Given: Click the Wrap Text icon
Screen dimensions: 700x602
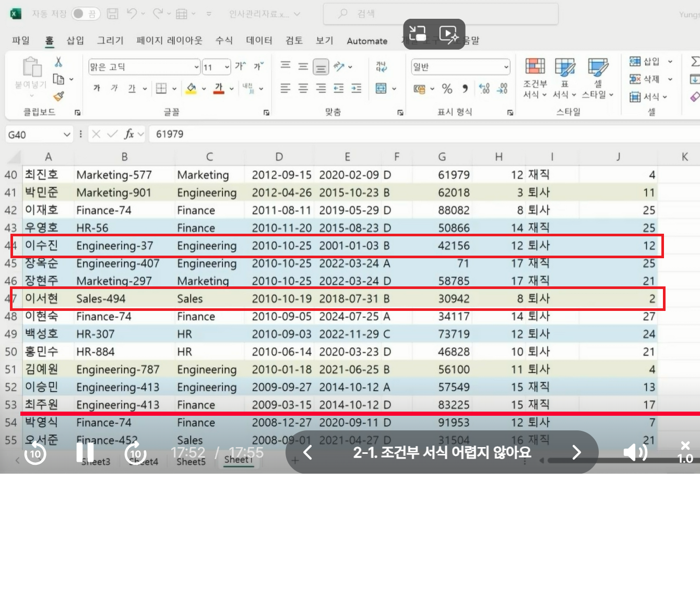Looking at the screenshot, I should coord(382,66).
